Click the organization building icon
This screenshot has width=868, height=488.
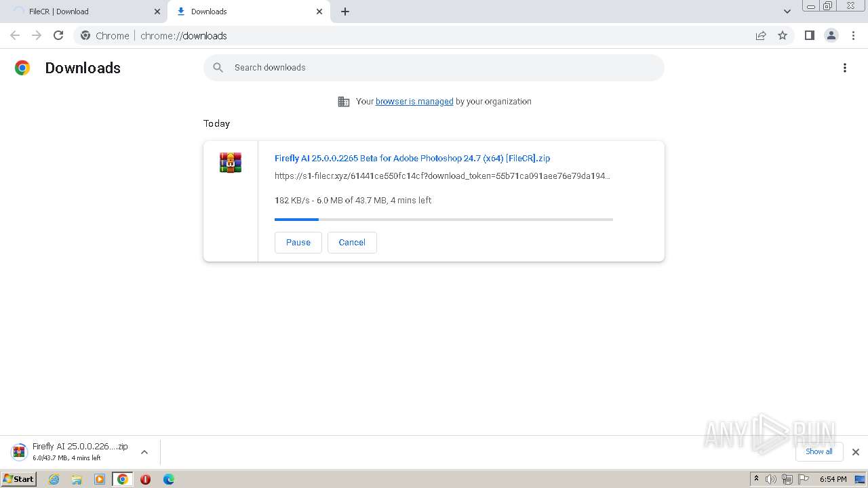point(344,102)
